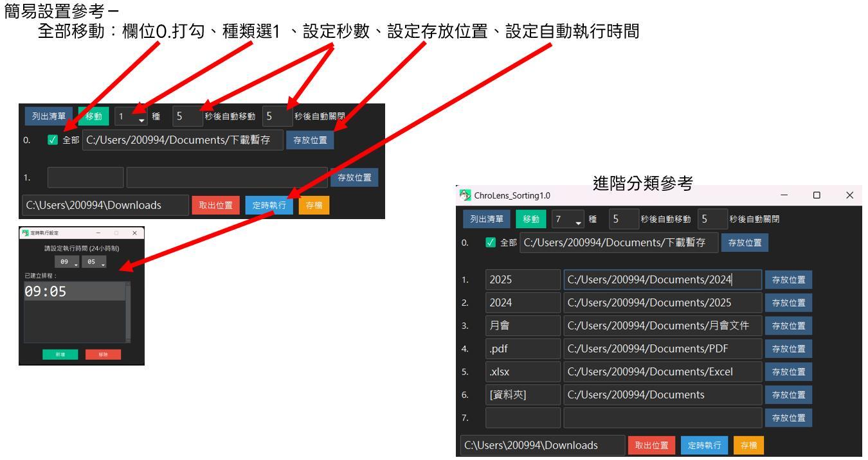The width and height of the screenshot is (868, 460).
Task: Click the keyword field containing 月會
Action: click(x=523, y=326)
